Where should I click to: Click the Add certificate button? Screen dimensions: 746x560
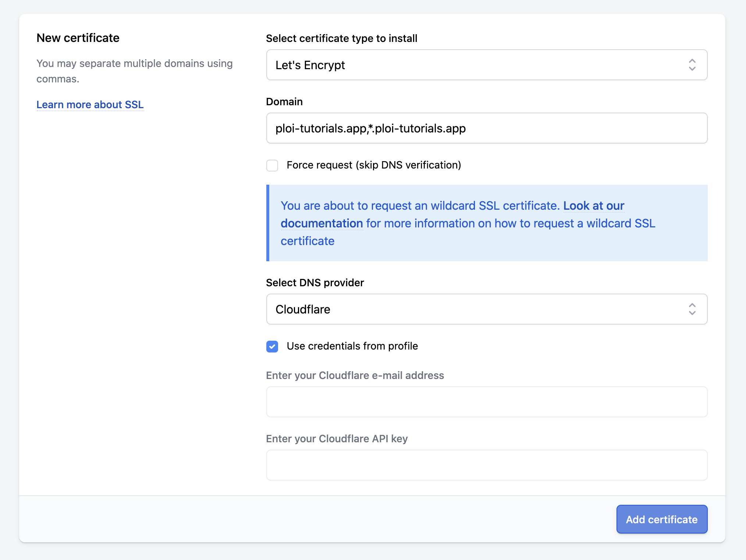click(x=662, y=519)
